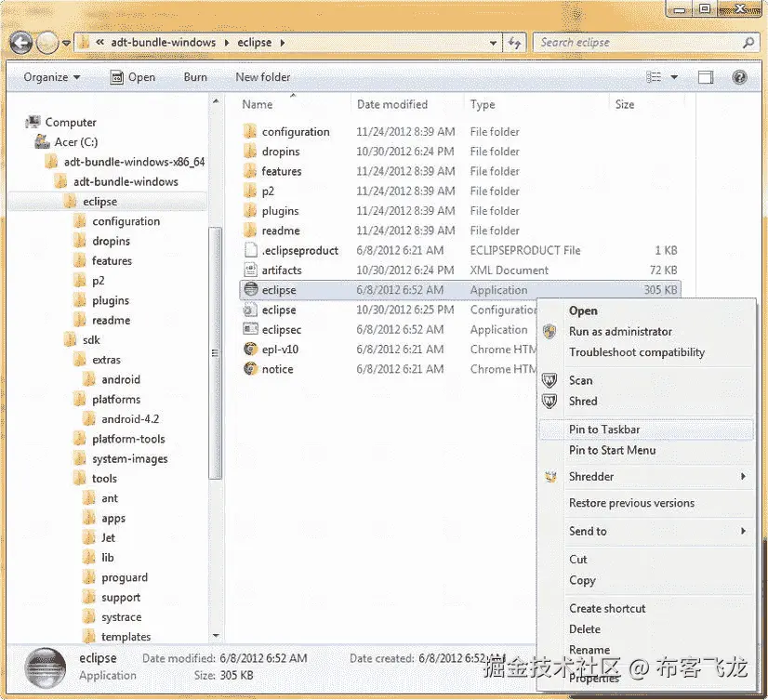Click the navigation pane scrollbar thumb
This screenshot has height=700, width=768.
click(216, 352)
